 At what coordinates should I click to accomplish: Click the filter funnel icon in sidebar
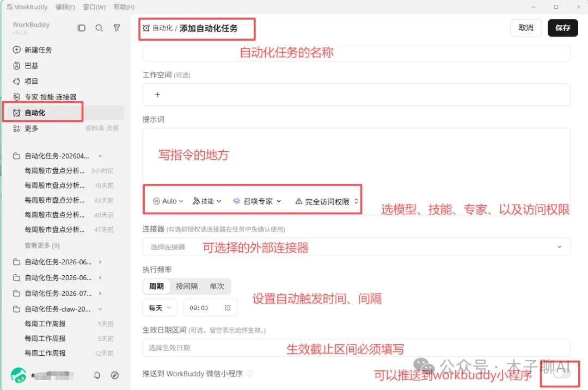click(117, 28)
